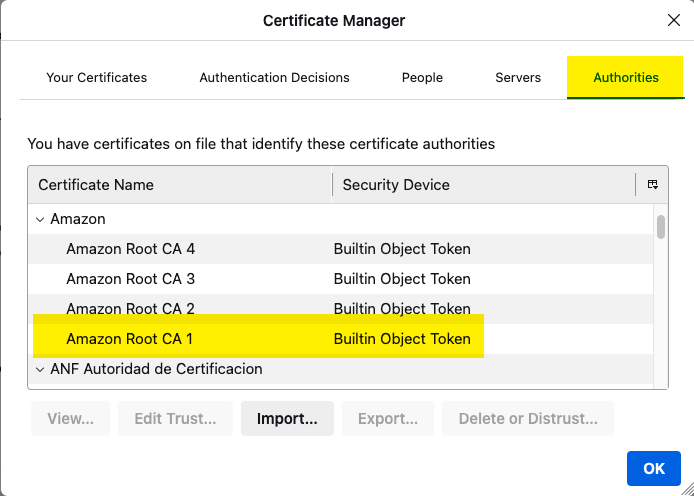Open the Authentication Decisions tab
Viewport: 694px width, 496px height.
click(274, 77)
